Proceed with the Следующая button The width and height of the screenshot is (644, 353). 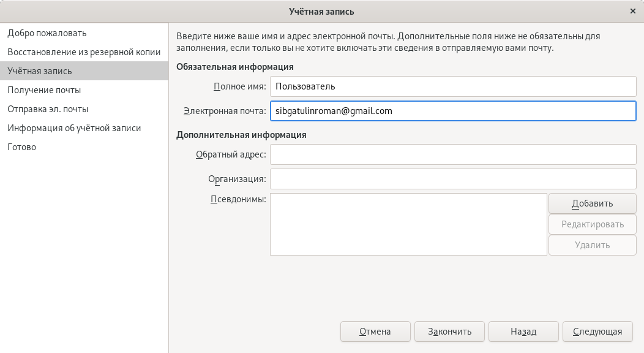click(597, 331)
